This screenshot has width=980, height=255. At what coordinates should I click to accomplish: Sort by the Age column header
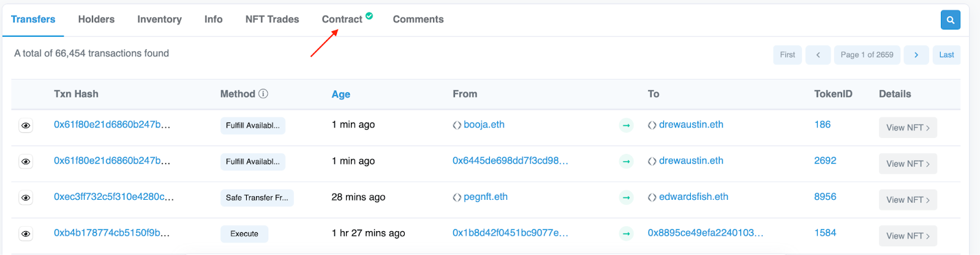click(341, 94)
